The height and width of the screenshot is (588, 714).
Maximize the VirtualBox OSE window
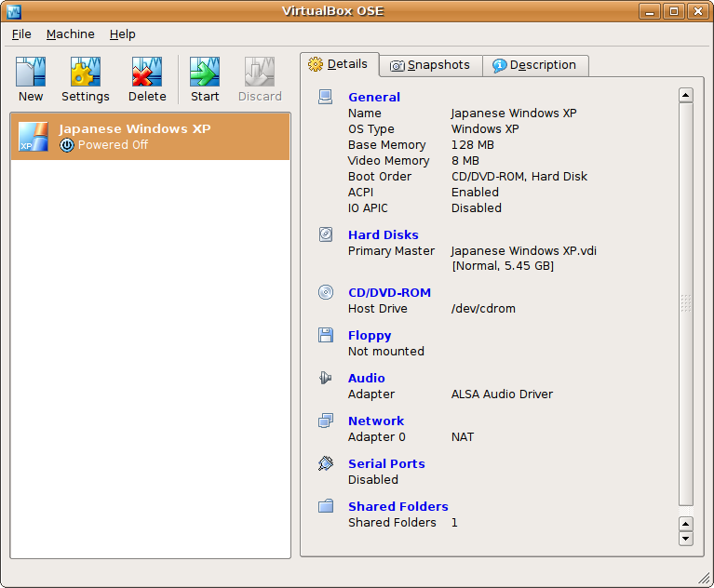pyautogui.click(x=674, y=11)
